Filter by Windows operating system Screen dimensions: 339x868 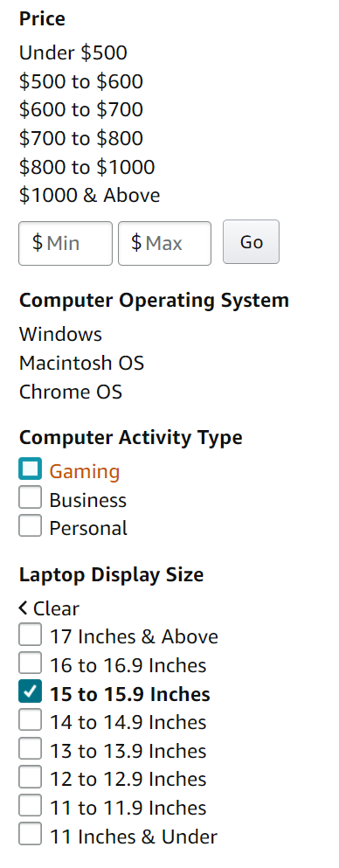pyautogui.click(x=61, y=335)
